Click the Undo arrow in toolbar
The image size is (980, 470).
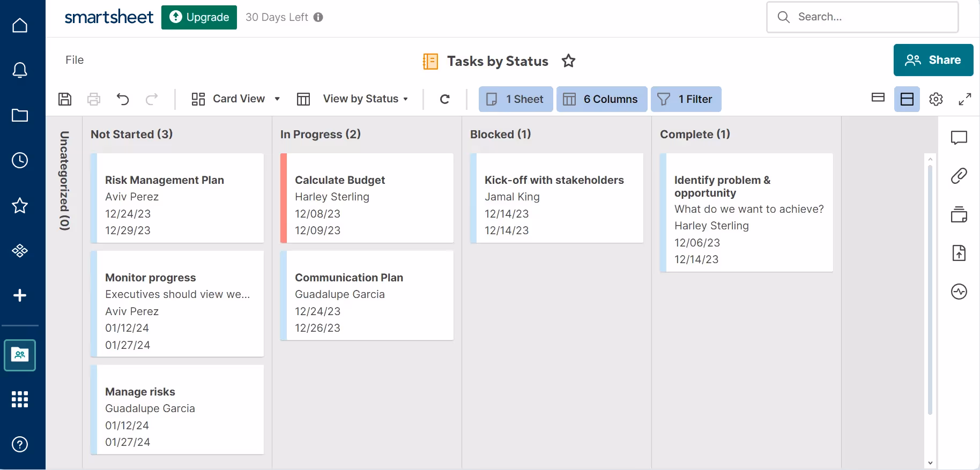(123, 99)
